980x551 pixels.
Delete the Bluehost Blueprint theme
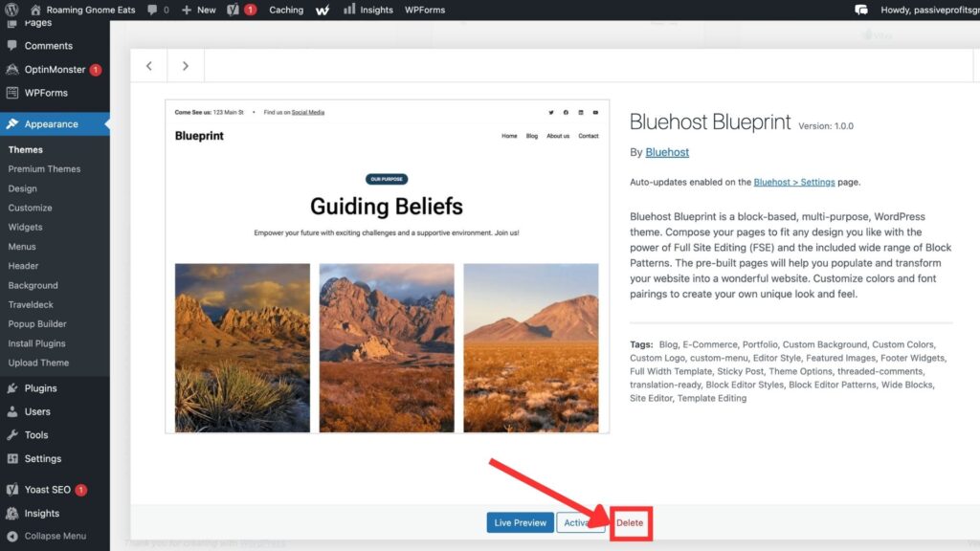[x=630, y=522]
